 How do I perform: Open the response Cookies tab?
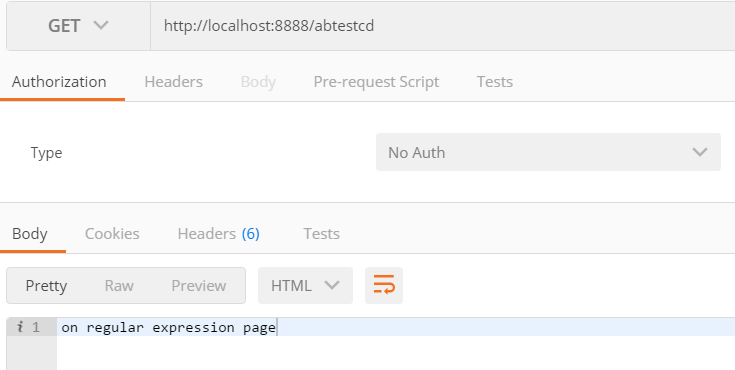tap(112, 234)
